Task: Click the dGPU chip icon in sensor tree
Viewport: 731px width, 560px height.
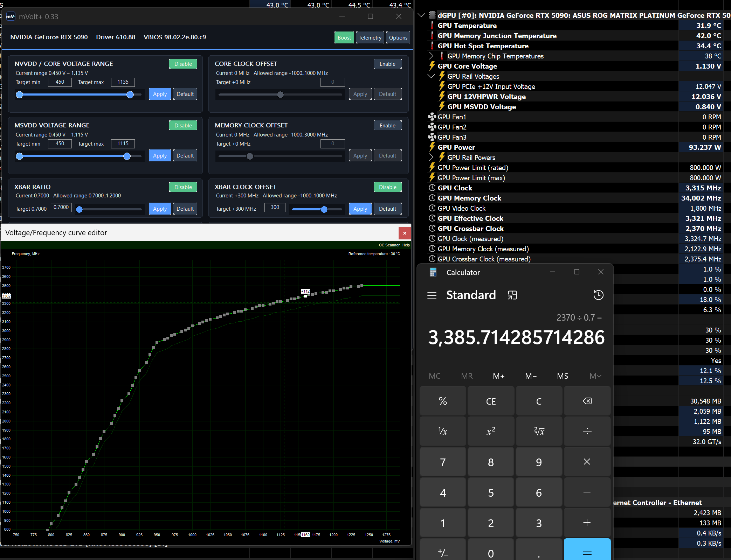Action: click(432, 15)
